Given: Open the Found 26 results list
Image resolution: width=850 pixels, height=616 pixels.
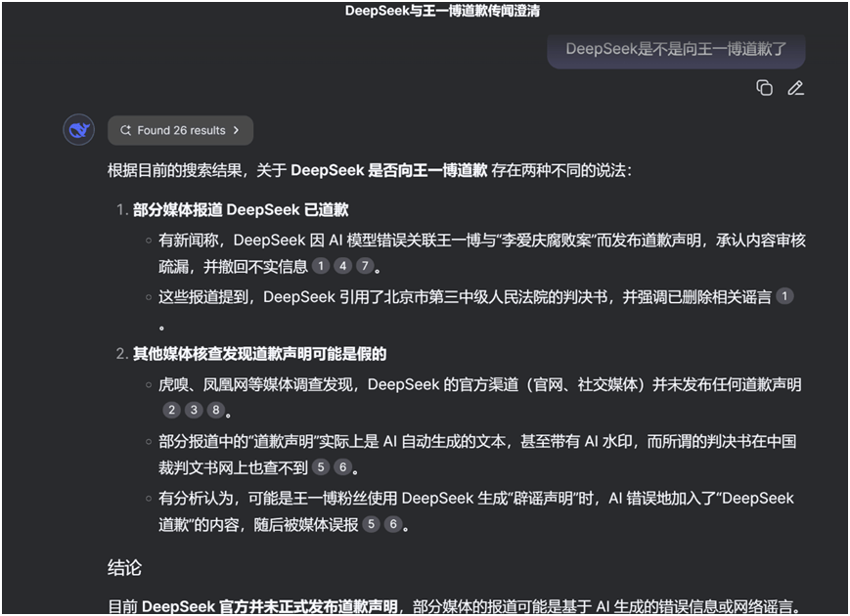Looking at the screenshot, I should coord(181,130).
